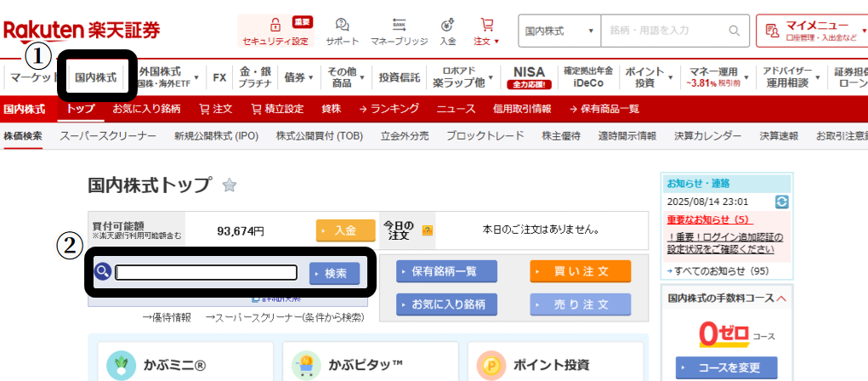Click the orange 入金 button
The height and width of the screenshot is (381, 868).
[x=345, y=230]
